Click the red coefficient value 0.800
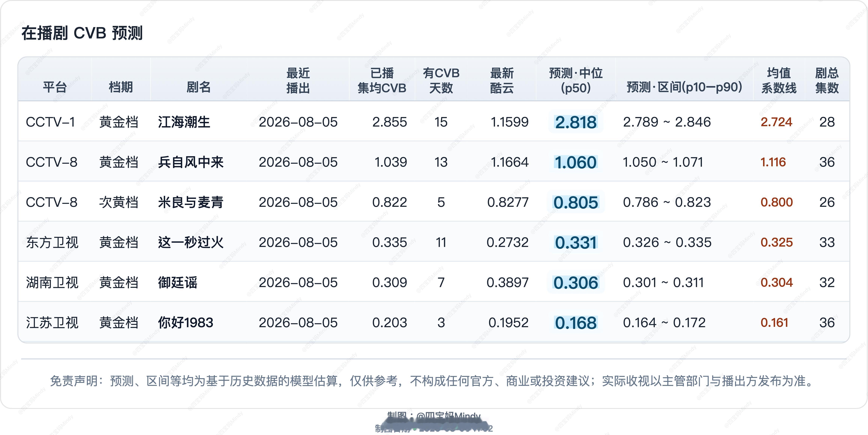This screenshot has height=435, width=868. pos(777,202)
